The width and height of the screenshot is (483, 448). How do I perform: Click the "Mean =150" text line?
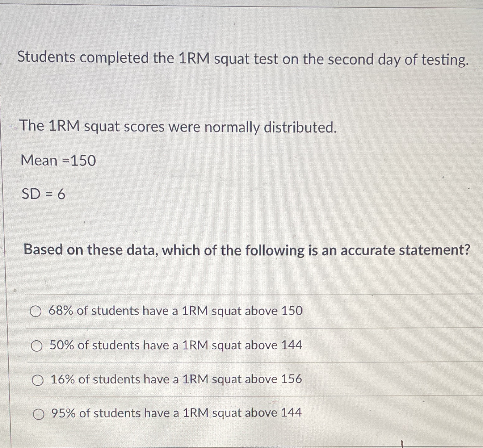point(58,160)
